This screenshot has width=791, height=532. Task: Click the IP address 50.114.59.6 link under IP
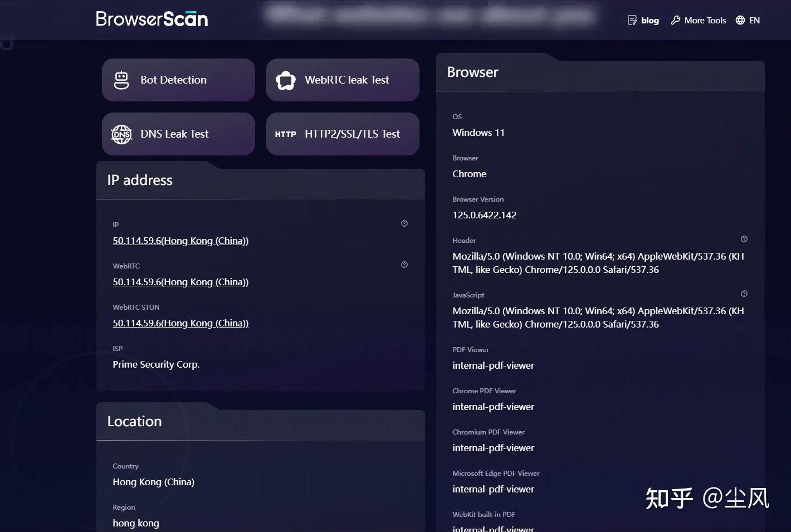(180, 241)
